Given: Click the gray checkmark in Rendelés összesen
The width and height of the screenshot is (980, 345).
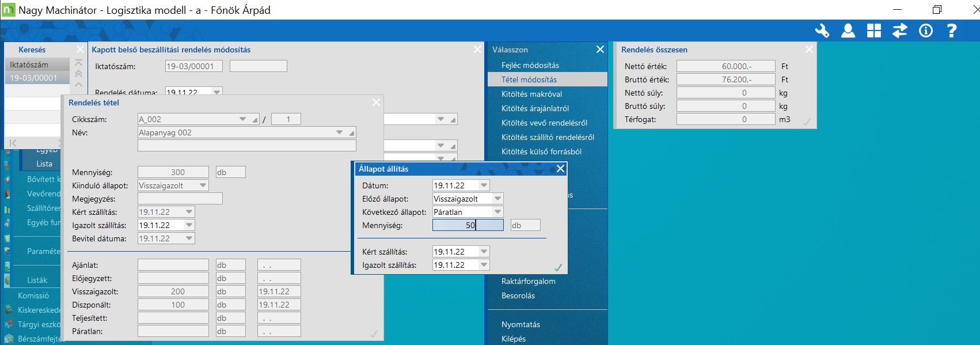Looking at the screenshot, I should (807, 122).
